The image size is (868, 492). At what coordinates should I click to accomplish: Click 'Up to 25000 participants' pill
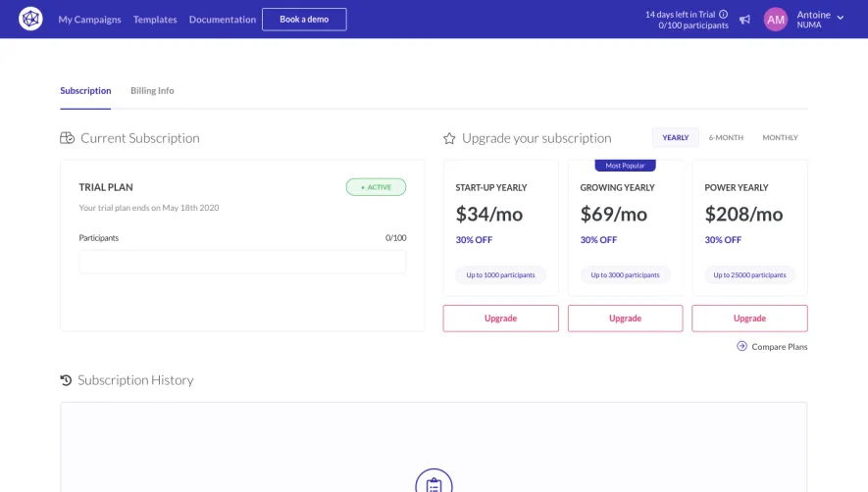tap(749, 275)
